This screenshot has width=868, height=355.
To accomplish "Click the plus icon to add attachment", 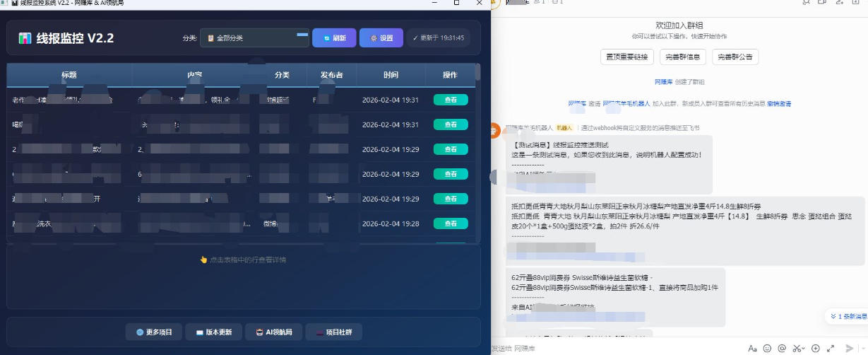I will coord(816,349).
